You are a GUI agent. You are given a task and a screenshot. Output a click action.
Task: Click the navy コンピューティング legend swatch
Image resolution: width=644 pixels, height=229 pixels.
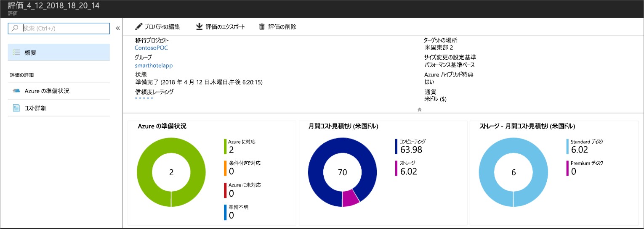click(x=397, y=146)
